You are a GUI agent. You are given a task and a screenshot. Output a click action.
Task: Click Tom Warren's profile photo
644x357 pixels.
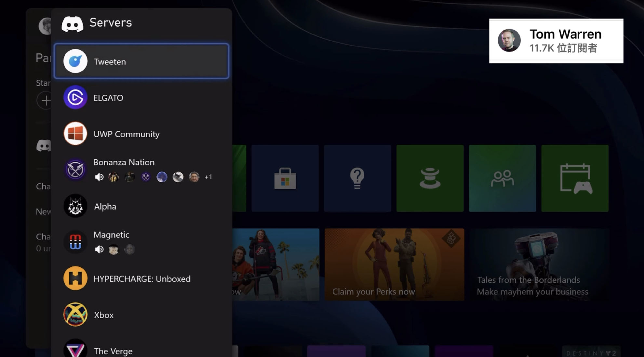pyautogui.click(x=509, y=40)
